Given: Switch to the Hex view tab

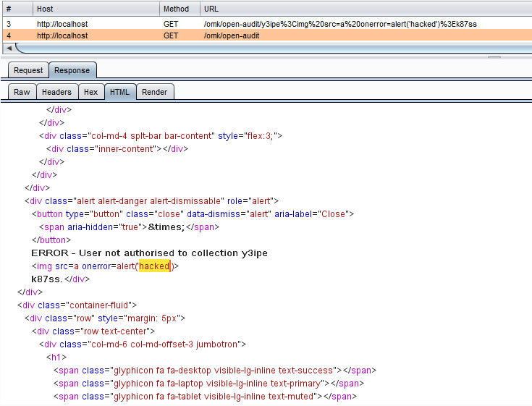Looking at the screenshot, I should pos(91,92).
